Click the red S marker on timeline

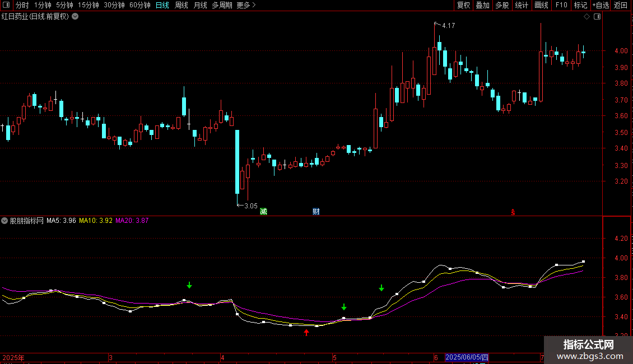click(513, 212)
